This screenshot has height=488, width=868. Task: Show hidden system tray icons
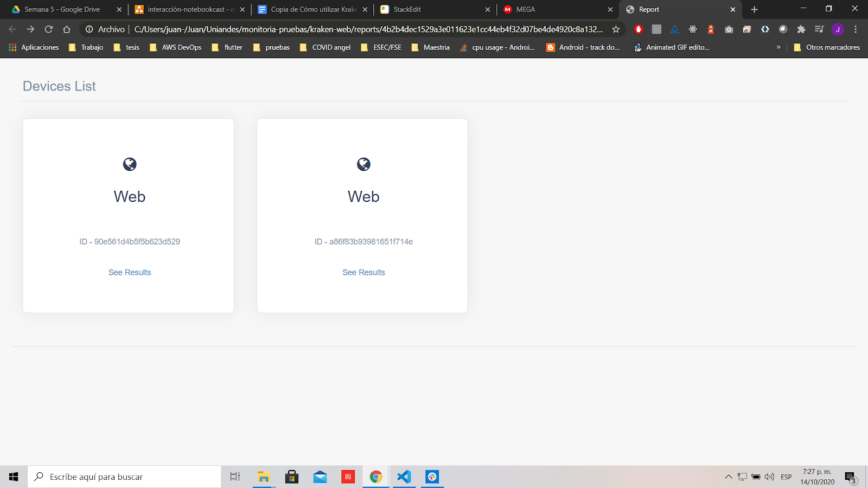pos(728,477)
